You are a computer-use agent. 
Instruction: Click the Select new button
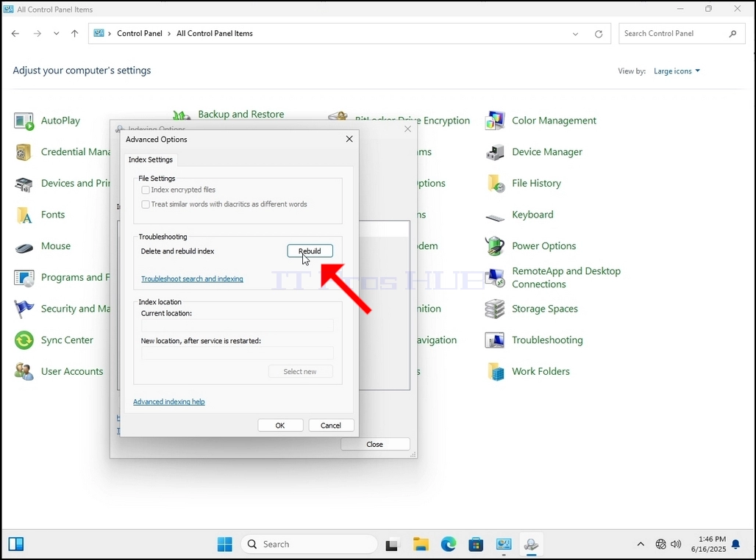point(300,372)
